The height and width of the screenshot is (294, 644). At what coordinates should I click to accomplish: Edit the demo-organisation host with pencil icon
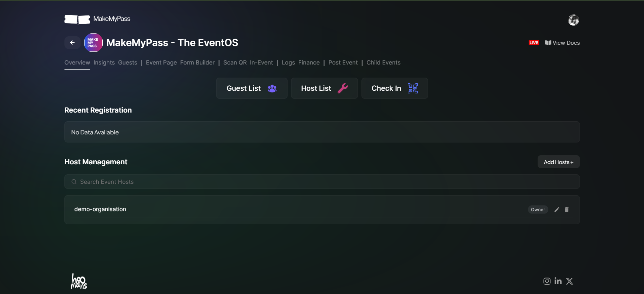(x=557, y=210)
